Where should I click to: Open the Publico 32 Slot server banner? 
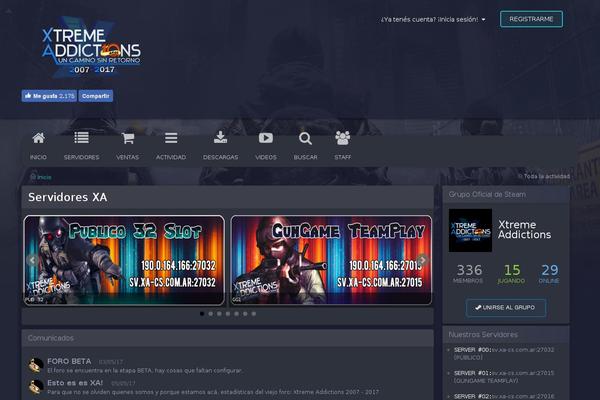[124, 260]
